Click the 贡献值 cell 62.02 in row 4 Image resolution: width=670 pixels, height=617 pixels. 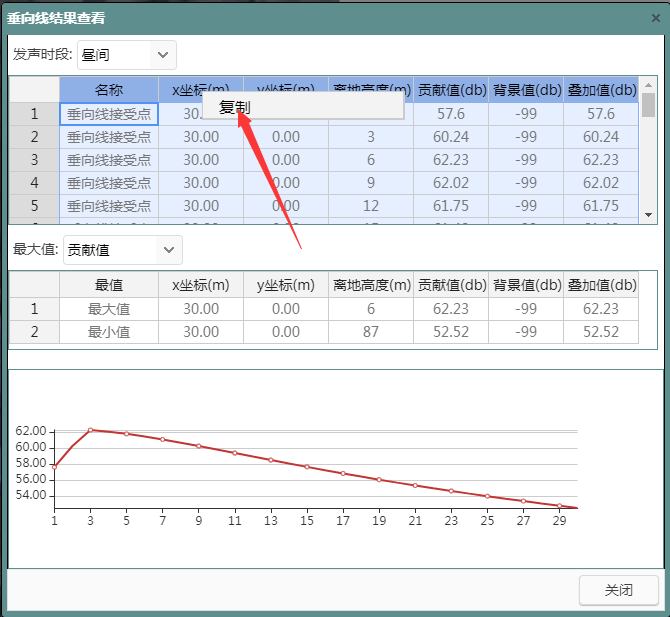pos(451,183)
